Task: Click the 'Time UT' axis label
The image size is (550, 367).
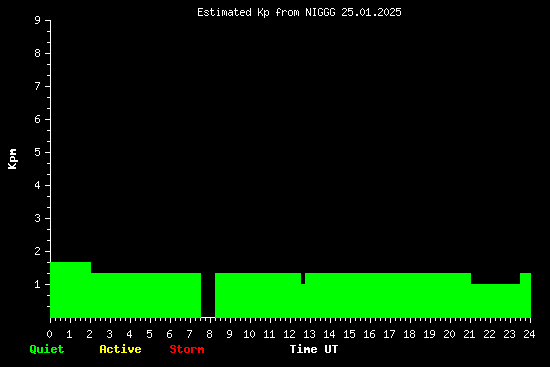Action: pyautogui.click(x=314, y=349)
